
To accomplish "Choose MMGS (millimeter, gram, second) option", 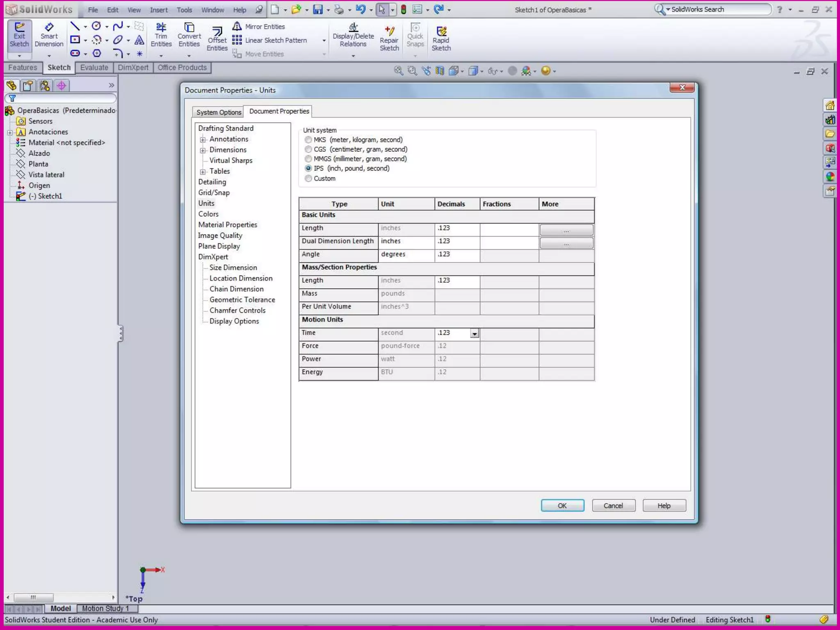I will point(308,159).
